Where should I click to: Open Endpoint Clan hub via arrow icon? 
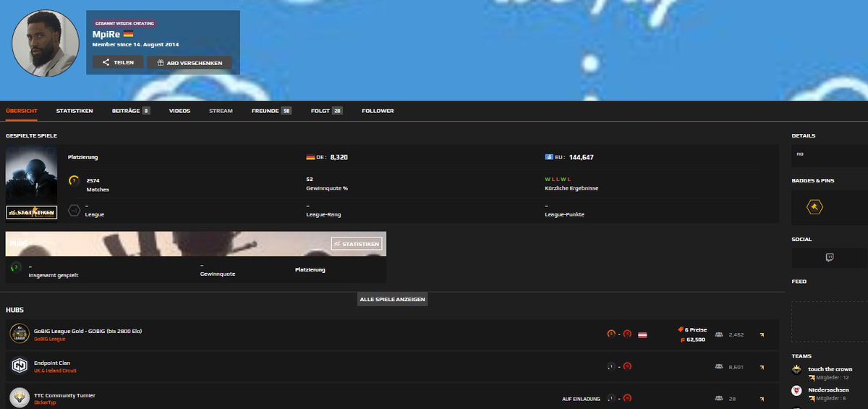pos(762,367)
